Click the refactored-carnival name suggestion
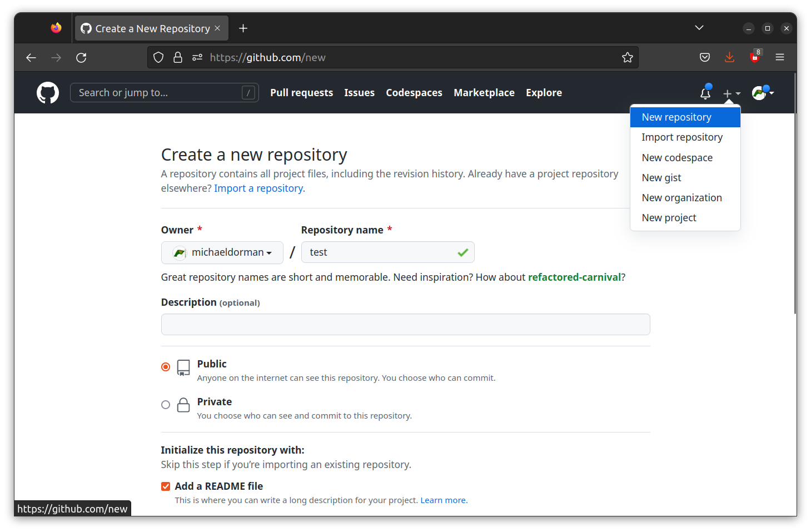 (574, 277)
